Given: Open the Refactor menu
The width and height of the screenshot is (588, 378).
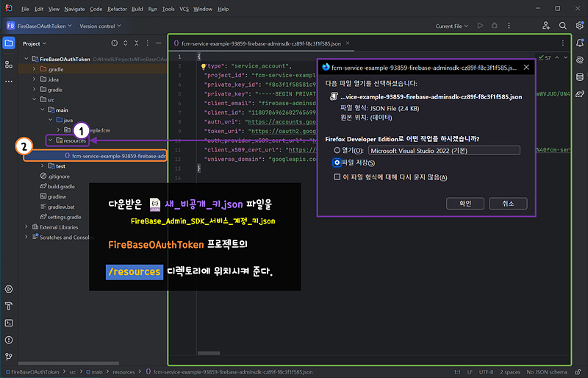Looking at the screenshot, I should coord(117,9).
